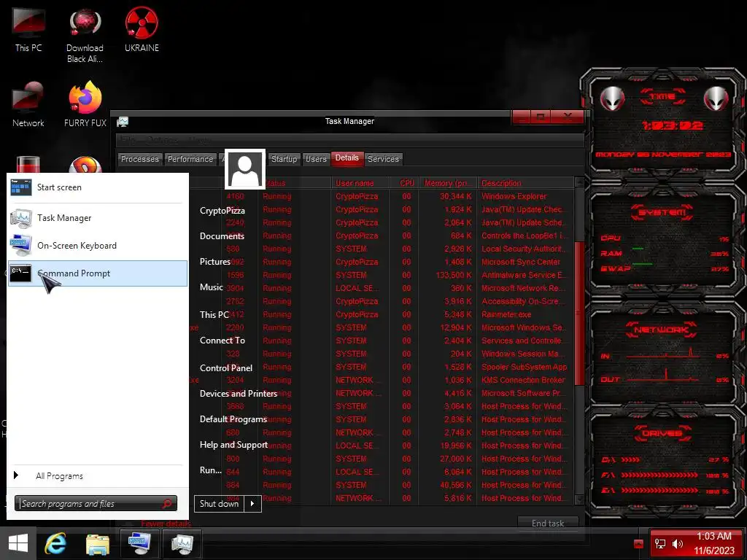Click Task Manager taskbar button
Screen dimensions: 747x560
click(x=182, y=543)
